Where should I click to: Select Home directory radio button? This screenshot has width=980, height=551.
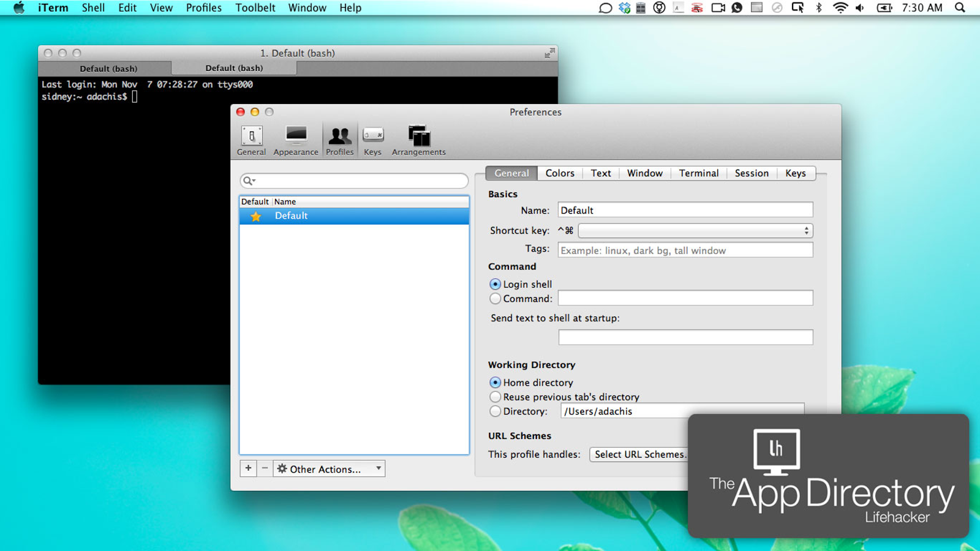click(495, 383)
